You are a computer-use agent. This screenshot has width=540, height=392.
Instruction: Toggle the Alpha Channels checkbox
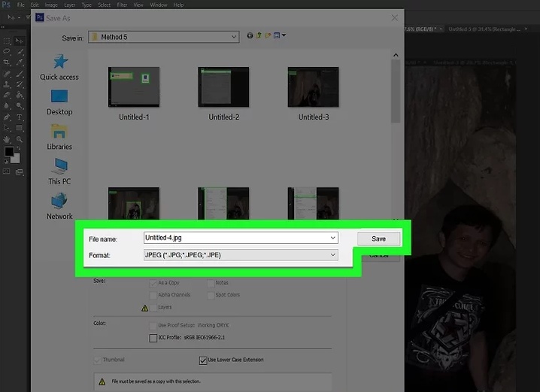(153, 295)
